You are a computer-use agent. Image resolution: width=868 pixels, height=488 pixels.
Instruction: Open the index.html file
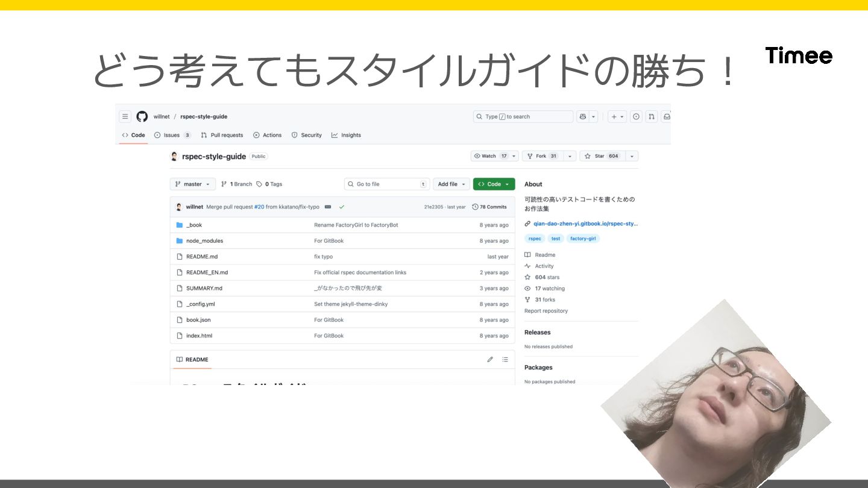[x=200, y=336]
